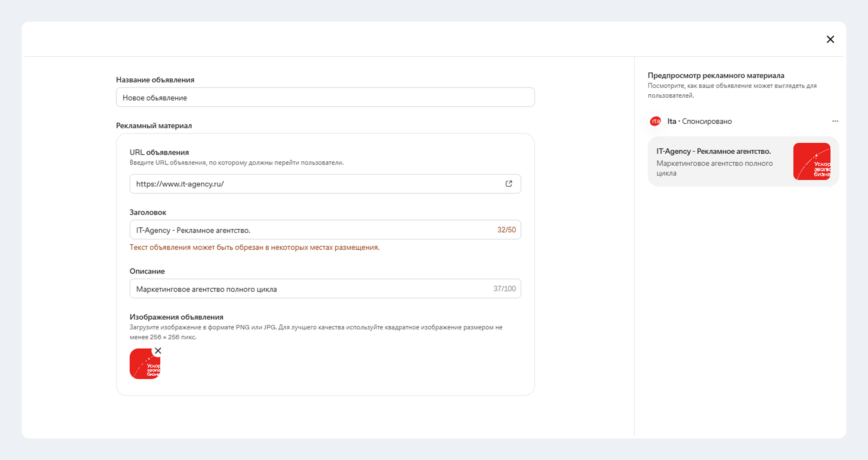Edit the Описание description input
Screen dimensions: 868x460
325,289
